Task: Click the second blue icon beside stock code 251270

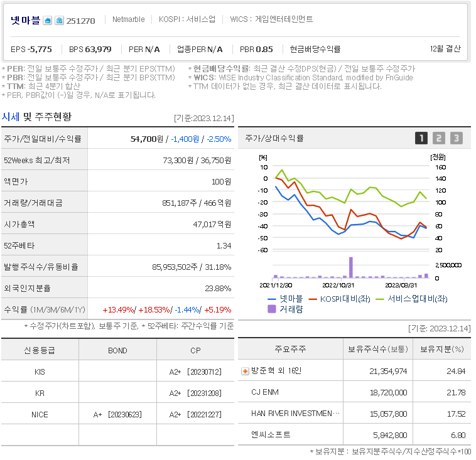Action: point(59,21)
